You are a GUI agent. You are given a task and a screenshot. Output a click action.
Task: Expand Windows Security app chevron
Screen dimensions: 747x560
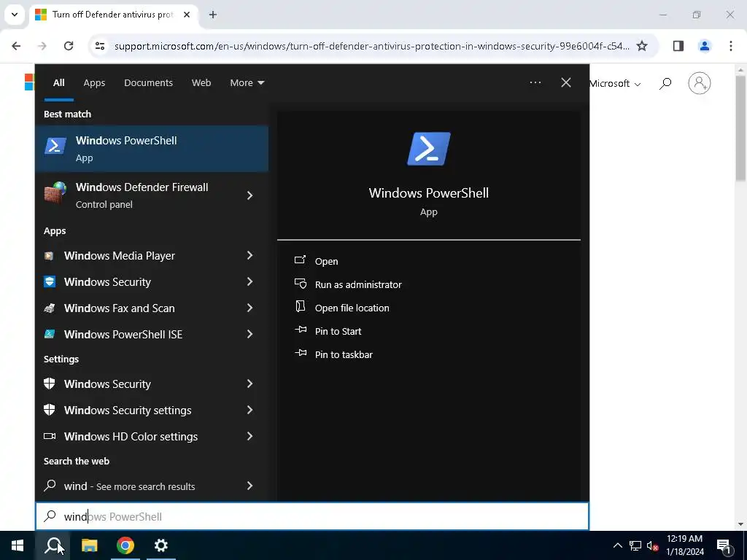249,282
